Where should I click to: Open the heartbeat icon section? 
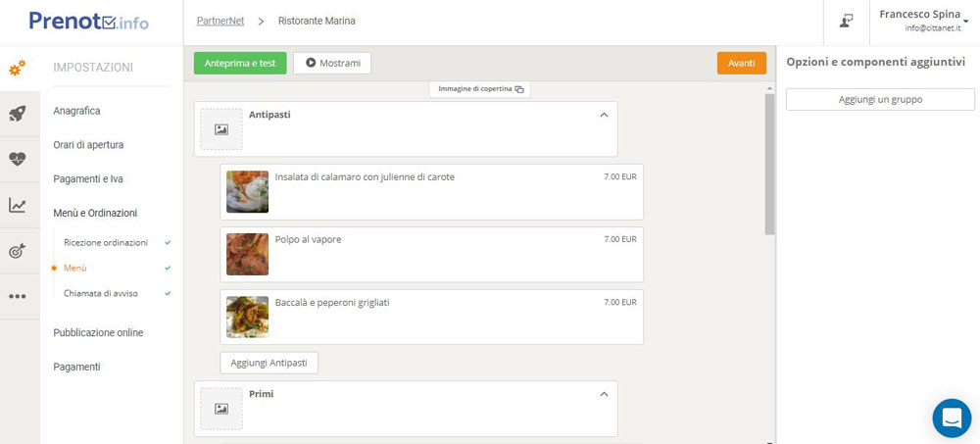pos(18,160)
